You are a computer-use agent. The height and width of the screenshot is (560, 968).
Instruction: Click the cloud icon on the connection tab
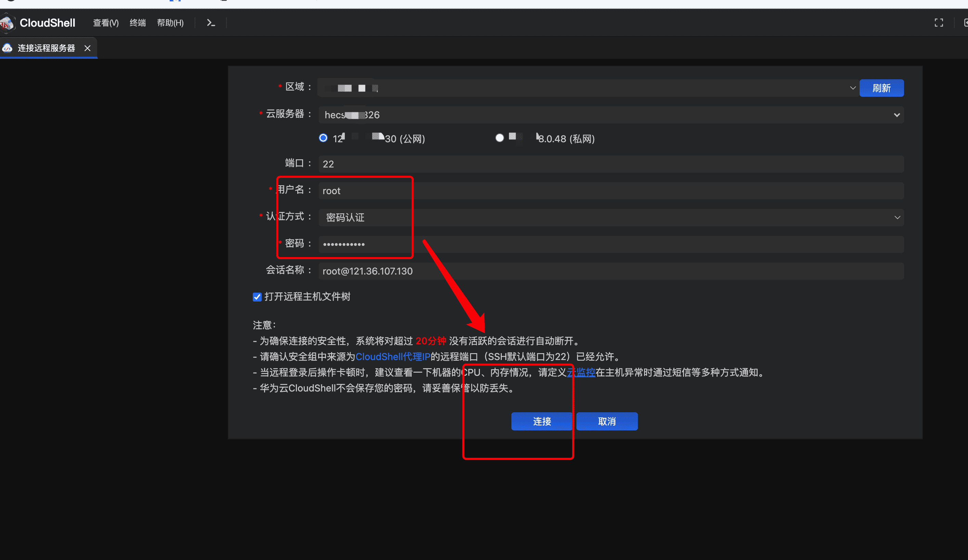click(x=7, y=48)
